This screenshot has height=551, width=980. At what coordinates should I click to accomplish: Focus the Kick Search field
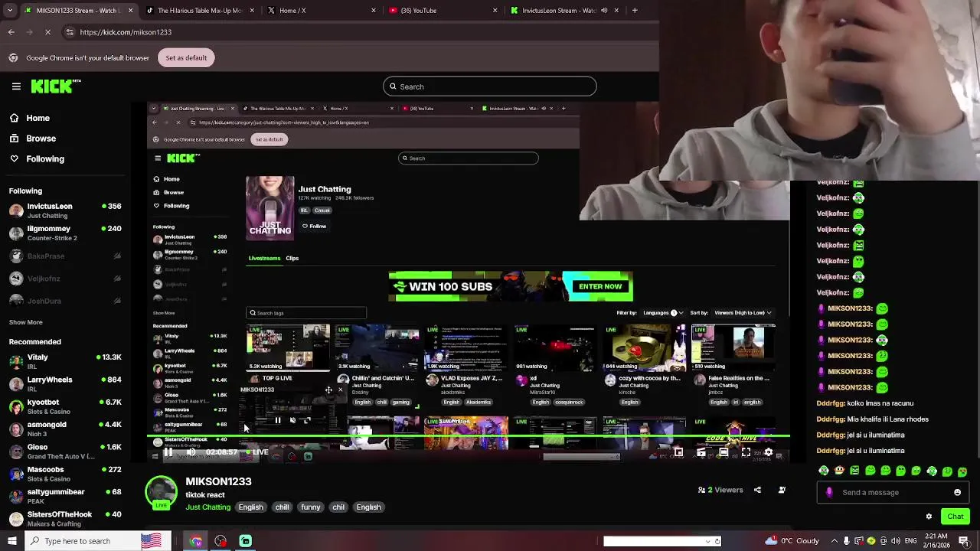[490, 86]
